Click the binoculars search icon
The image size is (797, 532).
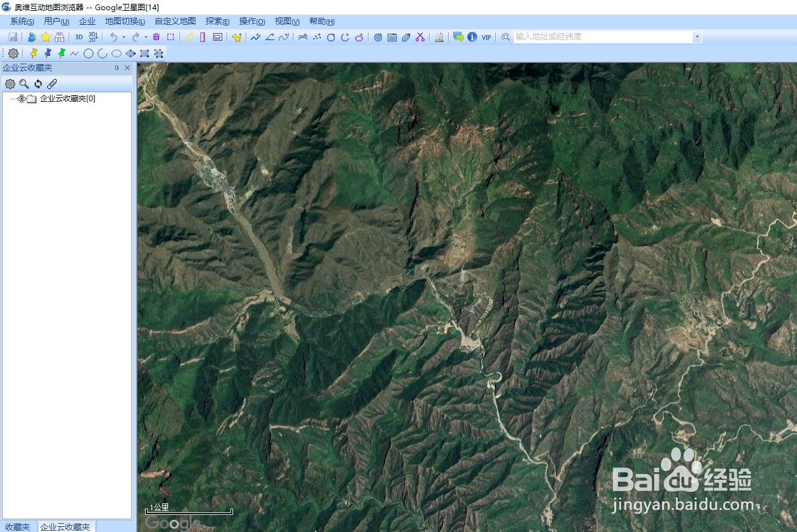[x=59, y=38]
